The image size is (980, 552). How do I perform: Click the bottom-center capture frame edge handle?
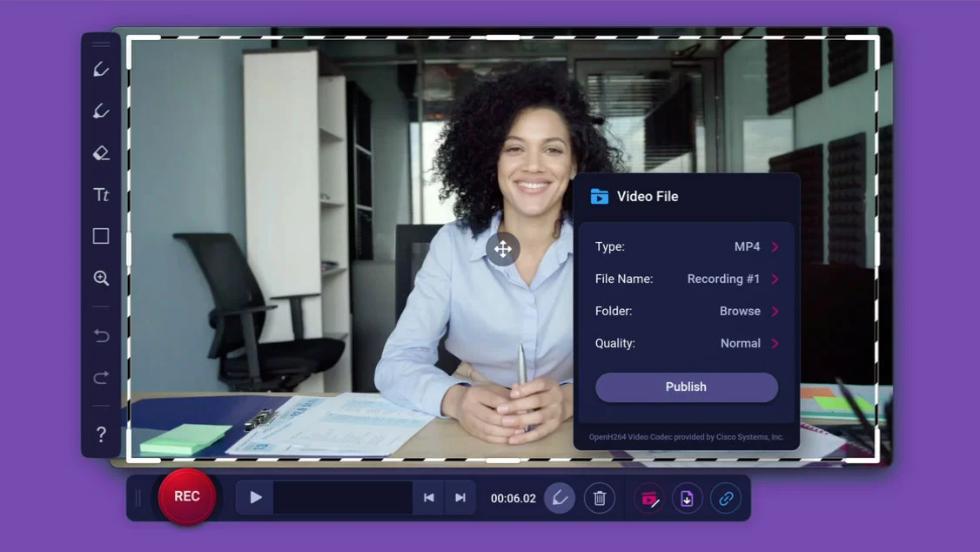(x=503, y=461)
